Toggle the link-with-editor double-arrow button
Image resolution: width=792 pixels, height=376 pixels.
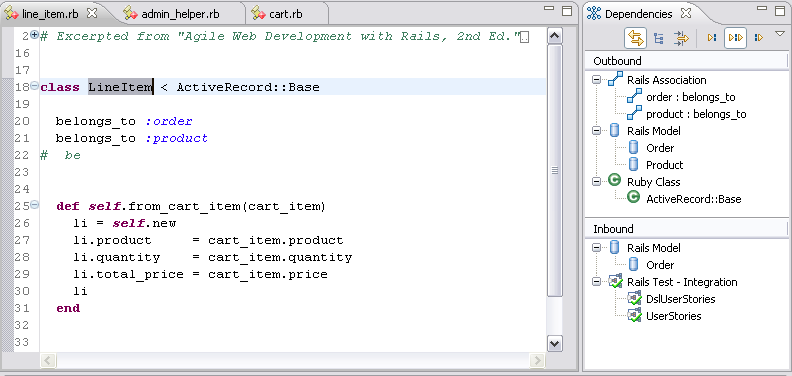tap(635, 38)
